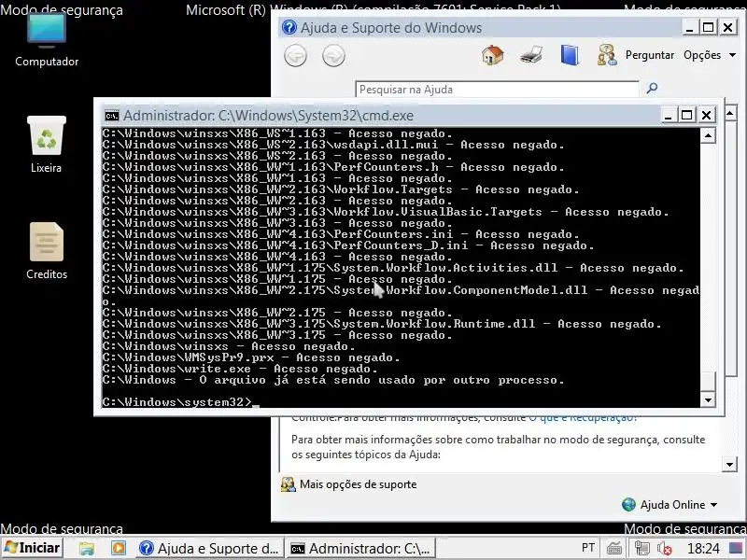Close the cmd.exe window
The width and height of the screenshot is (747, 560).
pyautogui.click(x=707, y=115)
